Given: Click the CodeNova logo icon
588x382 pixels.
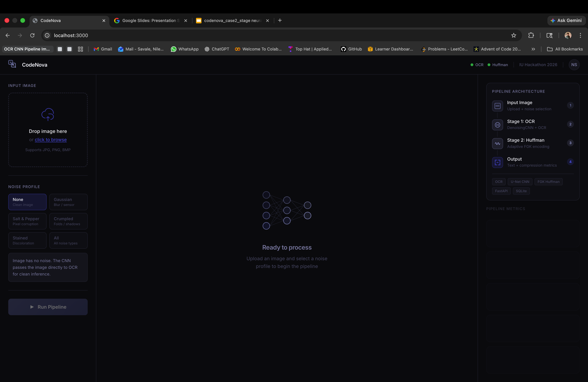Looking at the screenshot, I should [12, 64].
